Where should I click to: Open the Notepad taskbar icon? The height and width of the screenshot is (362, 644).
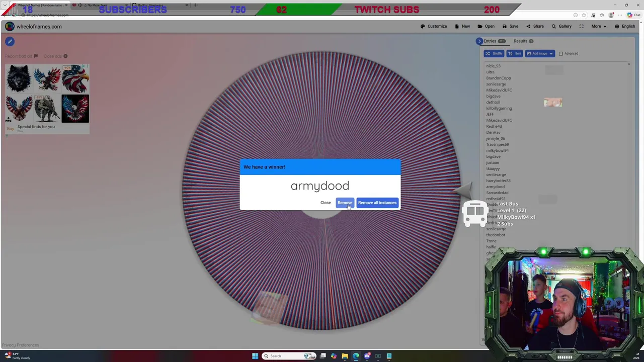point(389,356)
